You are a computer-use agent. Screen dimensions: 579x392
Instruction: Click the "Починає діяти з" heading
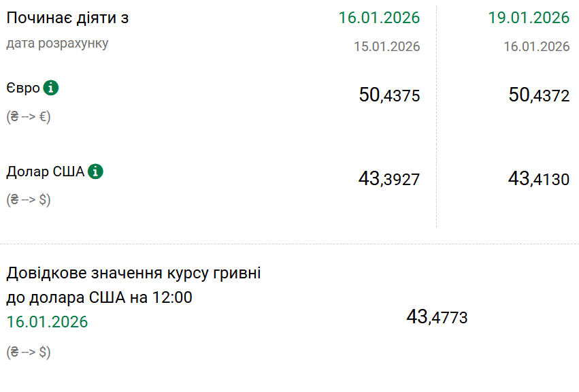(x=67, y=18)
